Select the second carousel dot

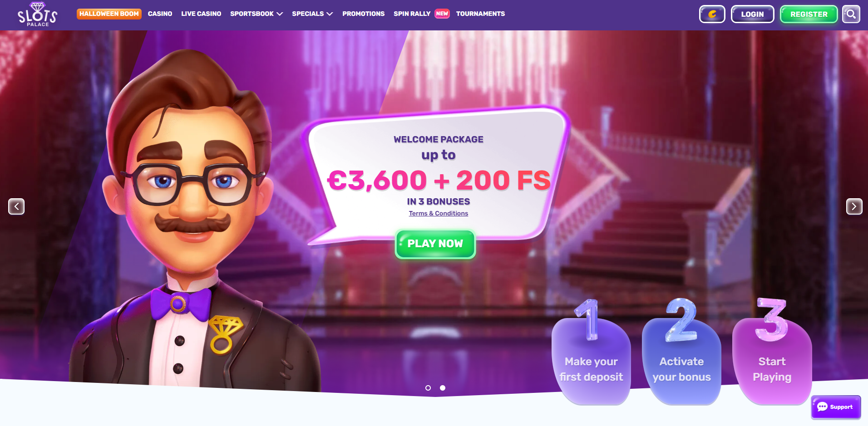pos(443,388)
